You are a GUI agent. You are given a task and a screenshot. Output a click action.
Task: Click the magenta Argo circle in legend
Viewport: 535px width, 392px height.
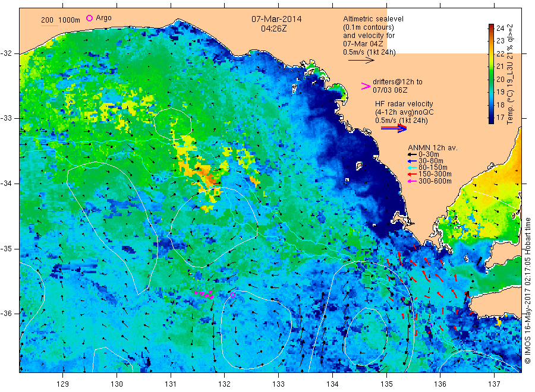(89, 18)
